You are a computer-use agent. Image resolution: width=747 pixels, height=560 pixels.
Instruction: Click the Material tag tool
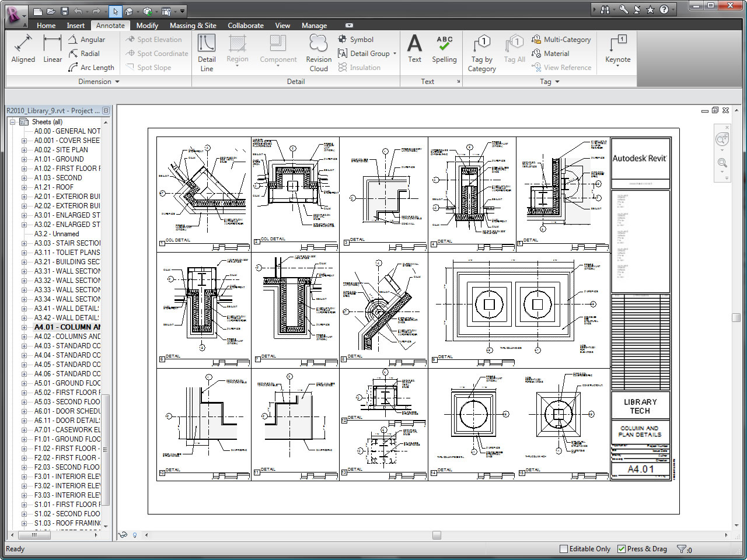[x=550, y=54]
